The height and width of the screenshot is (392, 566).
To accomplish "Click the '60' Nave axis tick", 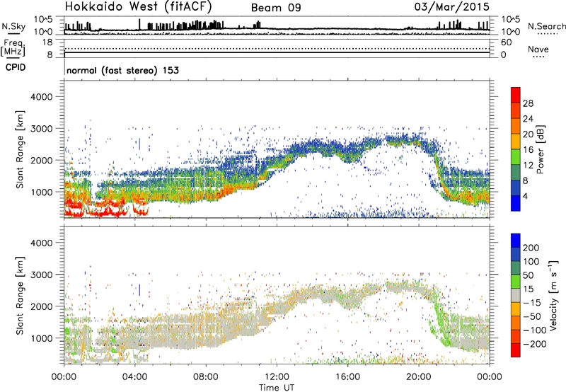I will (x=506, y=42).
